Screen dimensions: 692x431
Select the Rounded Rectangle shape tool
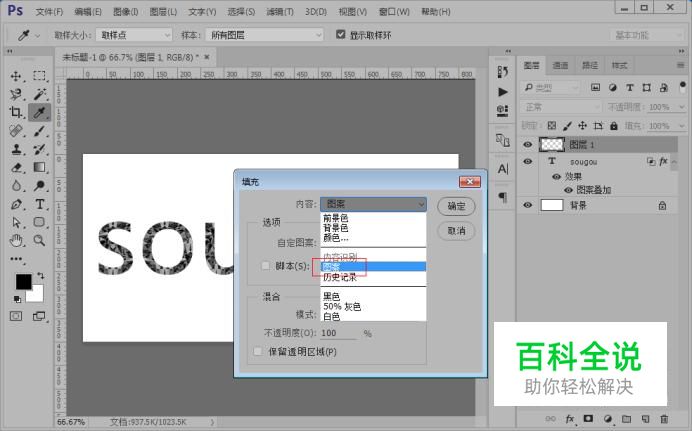[x=39, y=222]
